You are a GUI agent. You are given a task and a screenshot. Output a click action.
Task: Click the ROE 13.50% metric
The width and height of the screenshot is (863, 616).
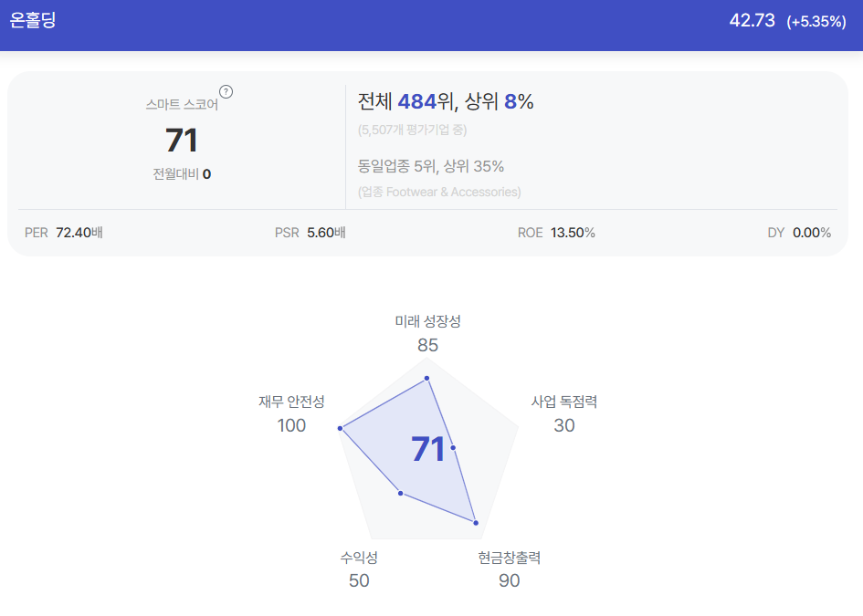click(556, 233)
